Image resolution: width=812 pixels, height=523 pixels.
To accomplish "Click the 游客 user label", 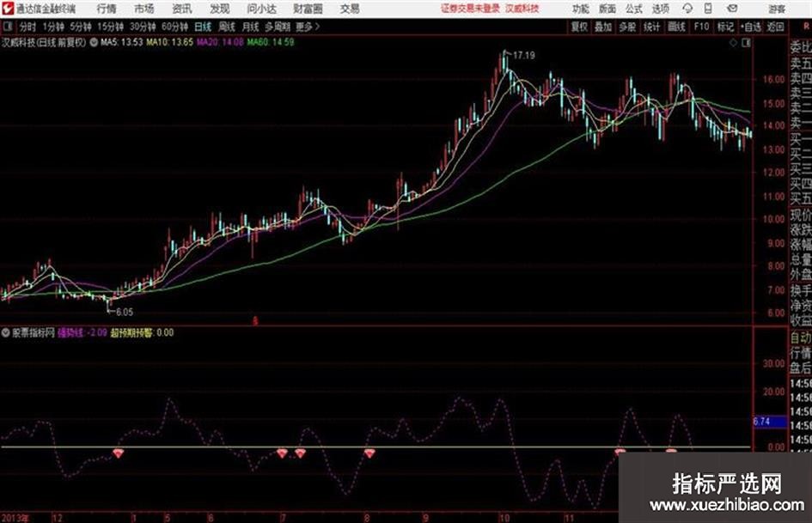I will point(777,9).
